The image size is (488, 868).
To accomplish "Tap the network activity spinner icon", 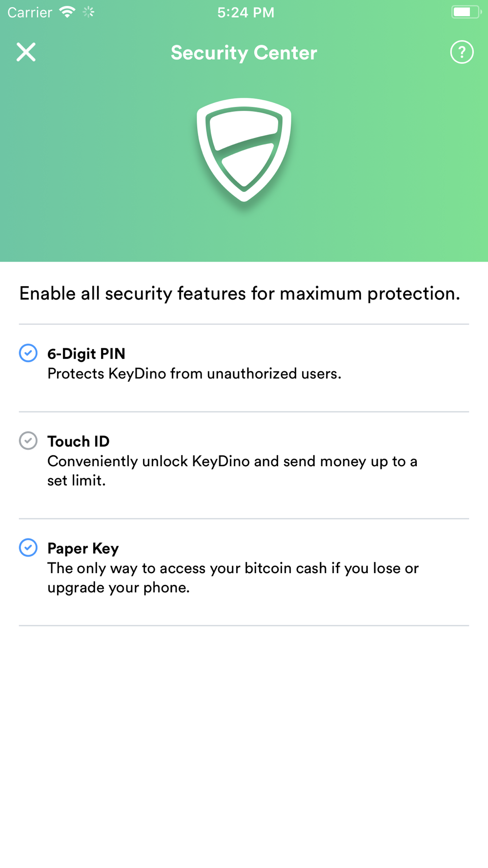I will [x=88, y=12].
